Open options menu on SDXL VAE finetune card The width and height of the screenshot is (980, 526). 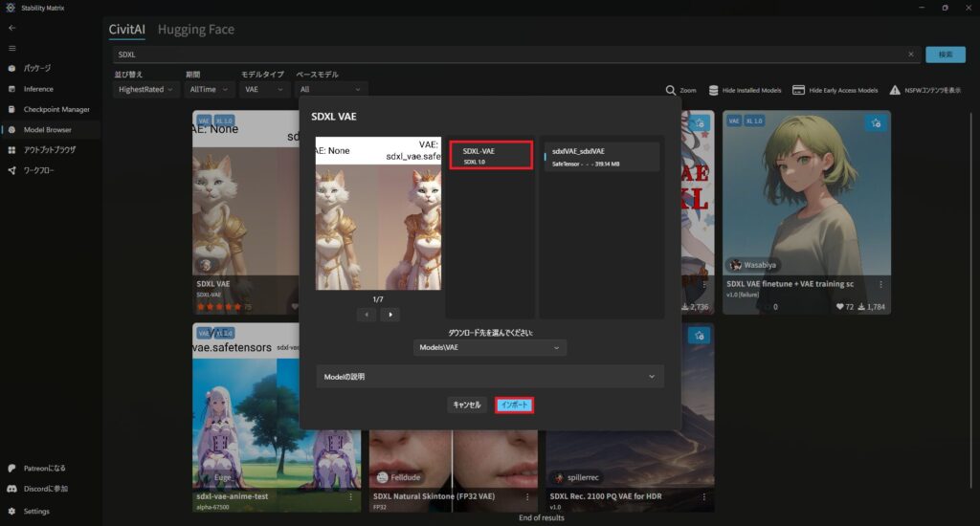click(x=880, y=284)
